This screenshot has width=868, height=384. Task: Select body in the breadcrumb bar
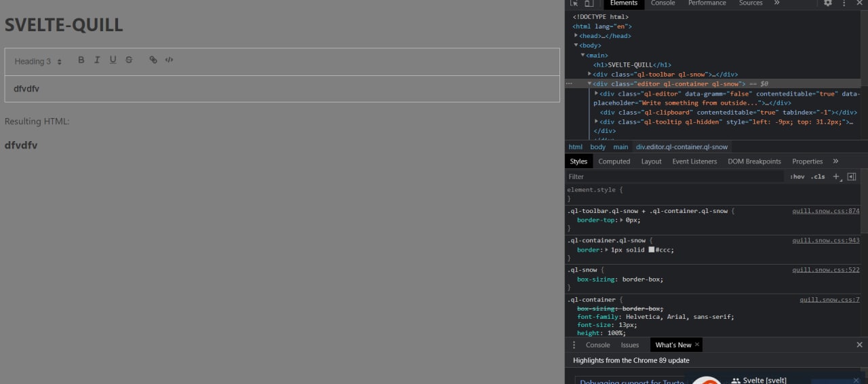click(x=597, y=147)
